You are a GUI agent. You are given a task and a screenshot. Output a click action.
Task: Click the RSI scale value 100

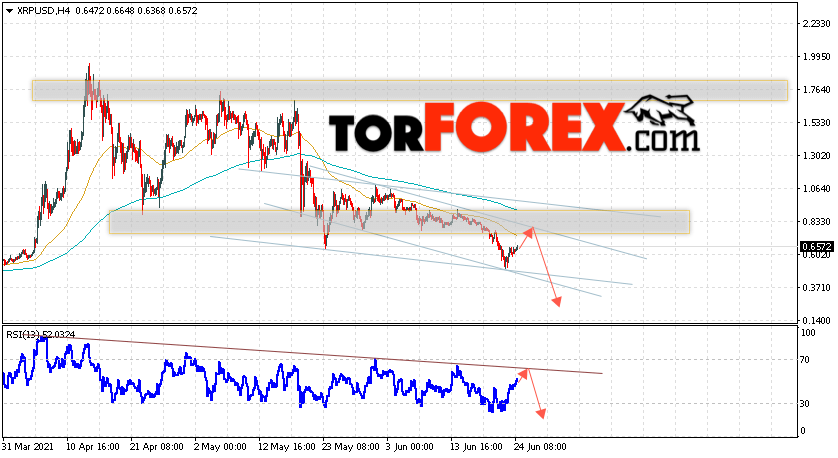point(809,333)
